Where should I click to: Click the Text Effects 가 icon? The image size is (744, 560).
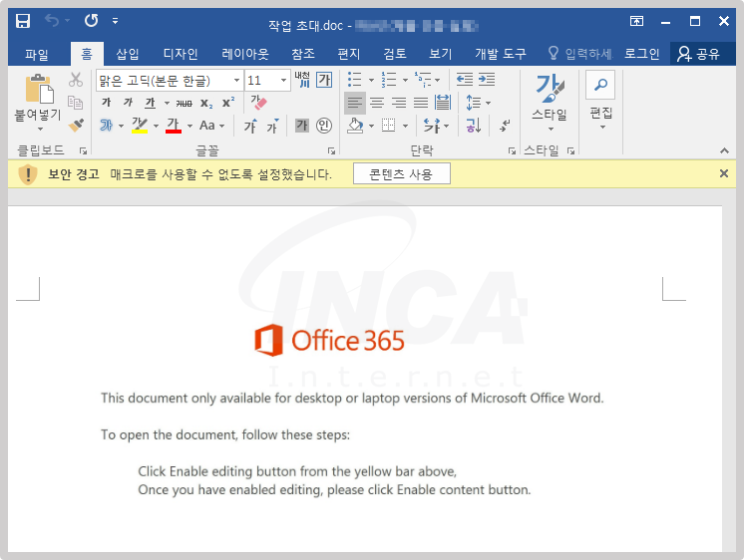click(x=107, y=126)
